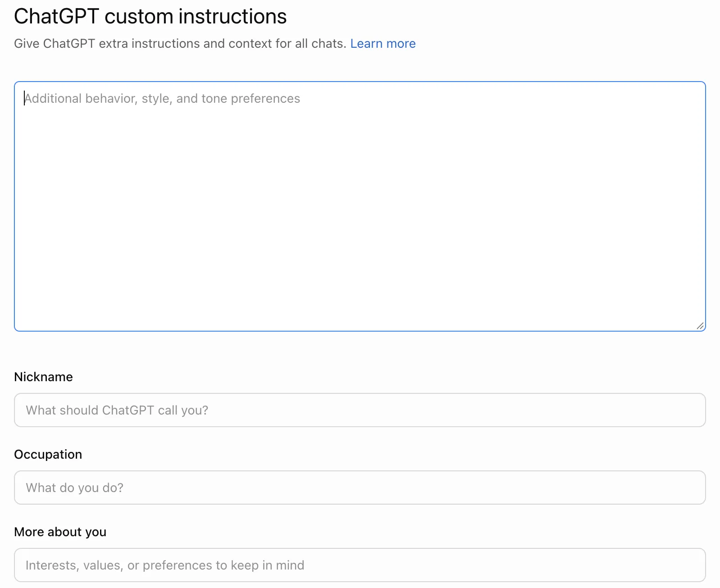Click the Occupation label
The width and height of the screenshot is (720, 588).
[x=48, y=454]
